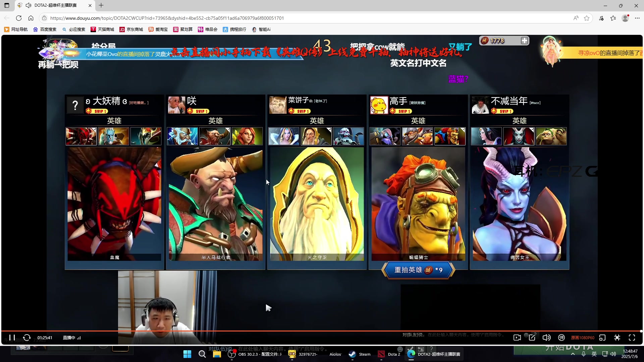Open a new browser tab
Screen dimensions: 644x362
(101, 5)
